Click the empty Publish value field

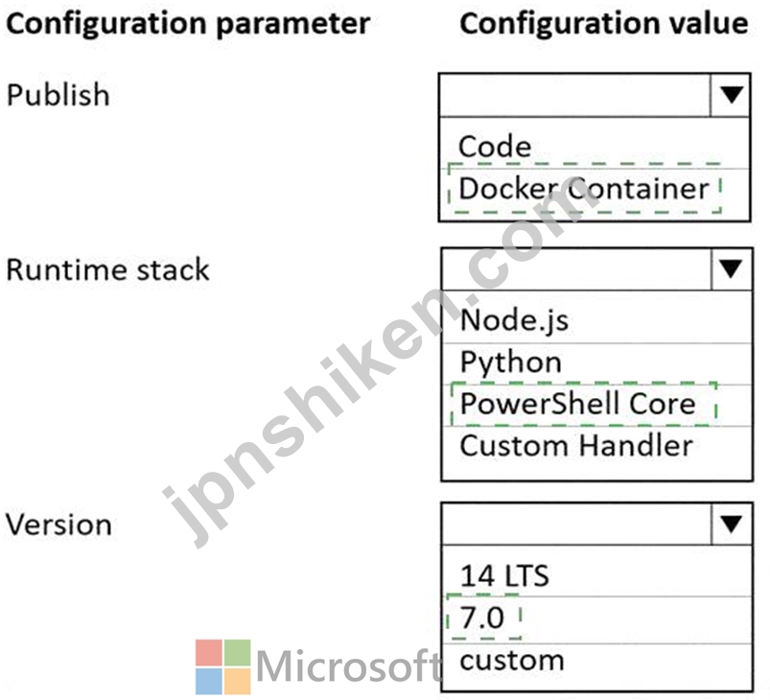point(575,95)
